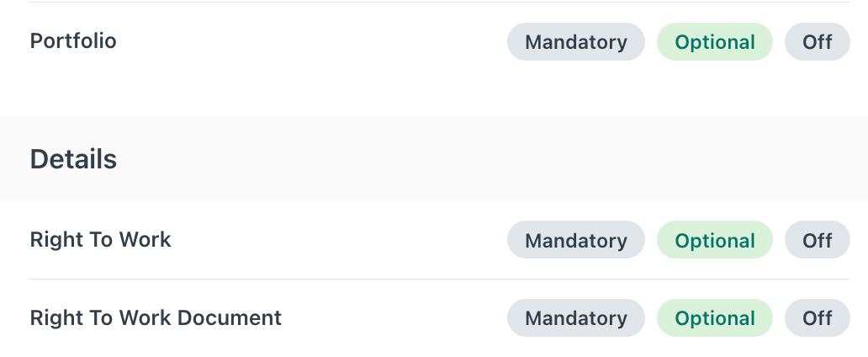The width and height of the screenshot is (868, 357).
Task: Require the Right To Work Document field
Action: [x=575, y=318]
